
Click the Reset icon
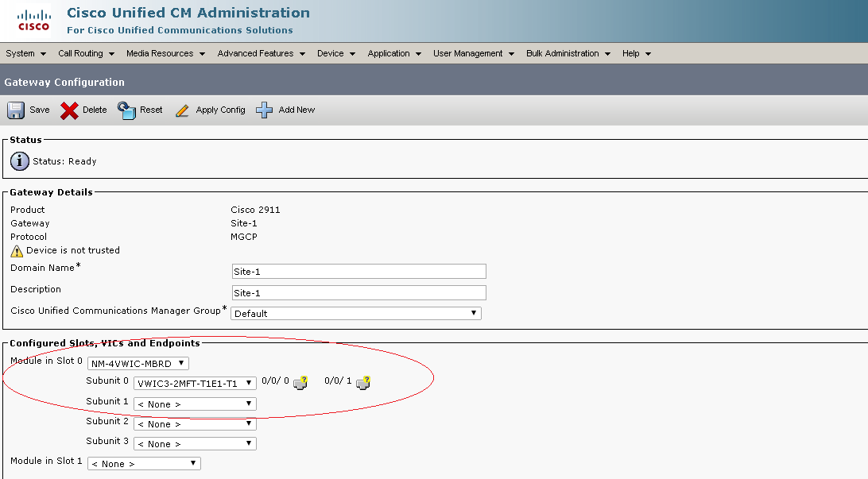point(126,110)
